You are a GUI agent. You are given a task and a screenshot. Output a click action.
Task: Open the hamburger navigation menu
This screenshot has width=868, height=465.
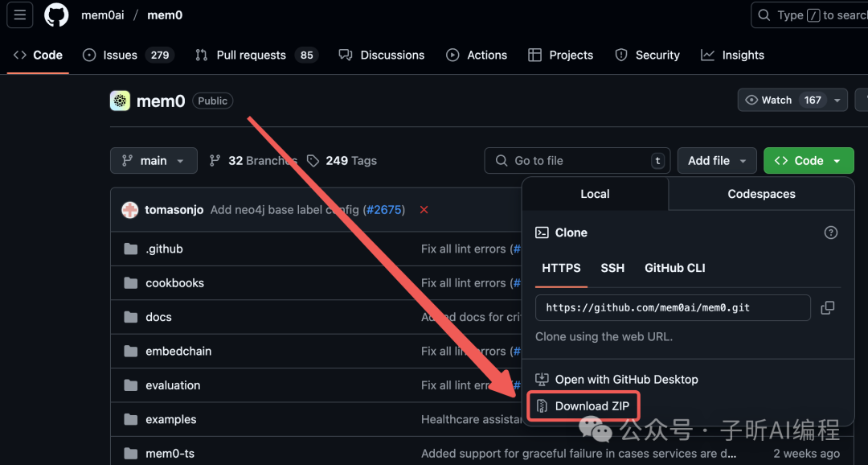[20, 14]
